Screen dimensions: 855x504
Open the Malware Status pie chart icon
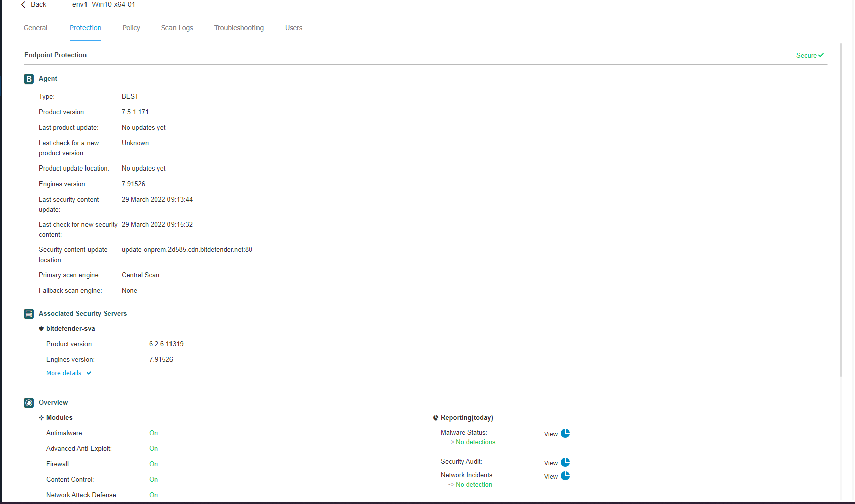pyautogui.click(x=565, y=433)
